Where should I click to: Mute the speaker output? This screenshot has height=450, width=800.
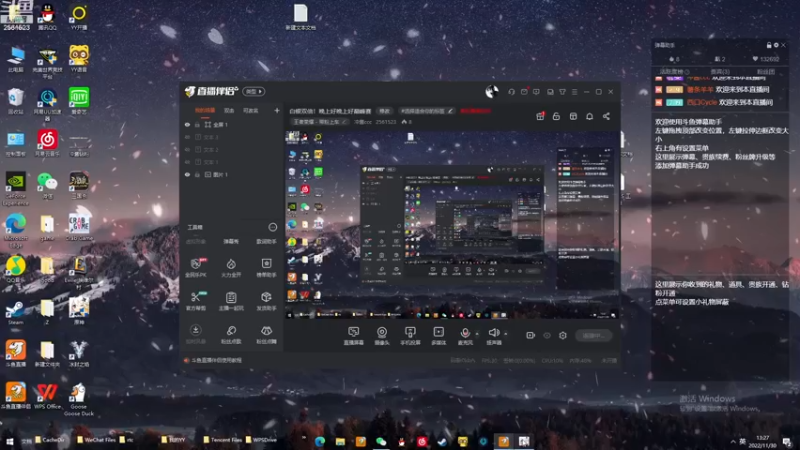point(493,333)
